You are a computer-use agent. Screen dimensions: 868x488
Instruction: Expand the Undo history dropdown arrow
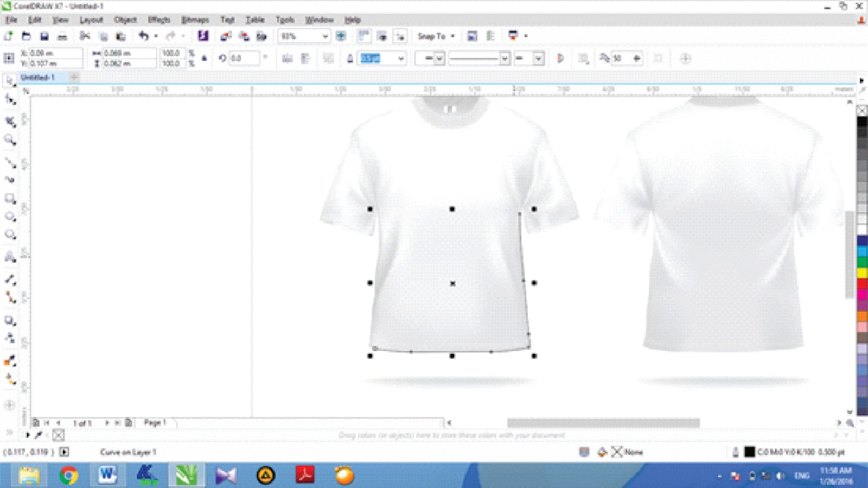156,36
